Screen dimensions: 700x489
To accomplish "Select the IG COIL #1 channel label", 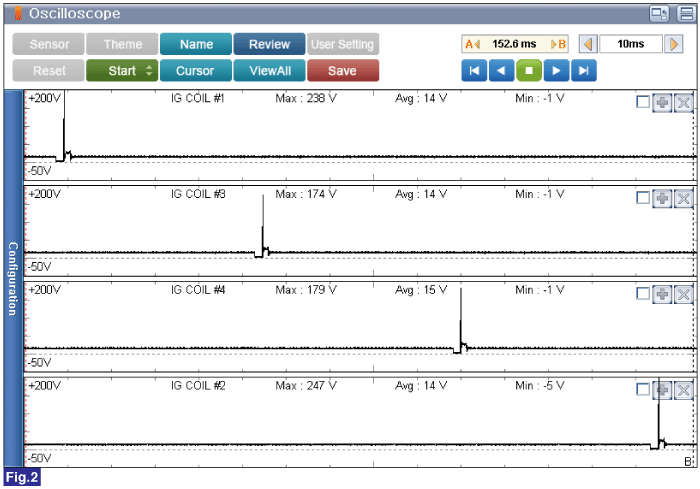I will 198,98.
